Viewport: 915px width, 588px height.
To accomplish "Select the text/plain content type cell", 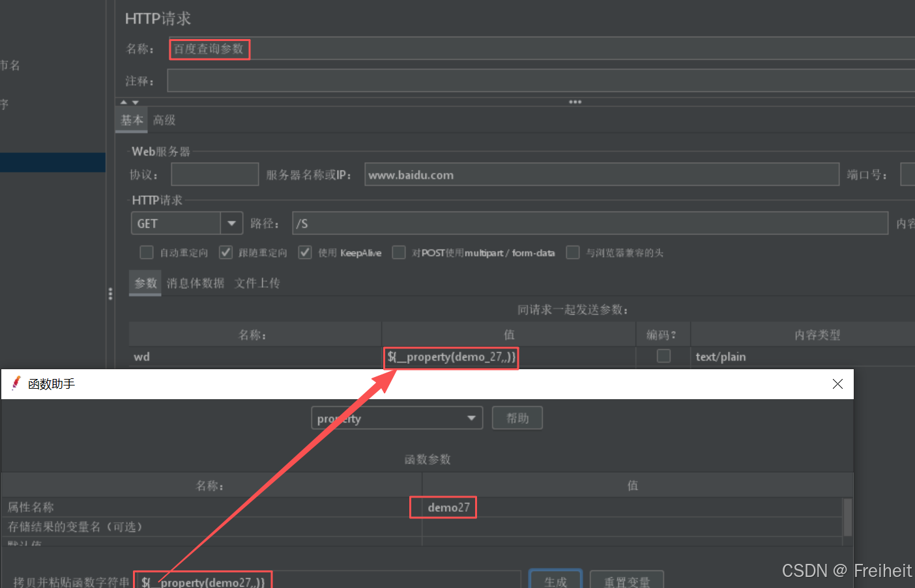I will 803,357.
